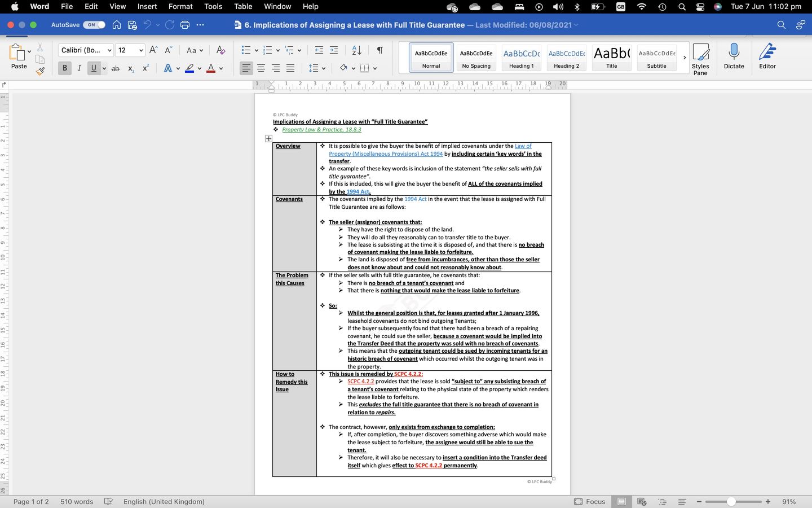
Task: Open the Paste options dropdown arrow
Action: pos(29,51)
